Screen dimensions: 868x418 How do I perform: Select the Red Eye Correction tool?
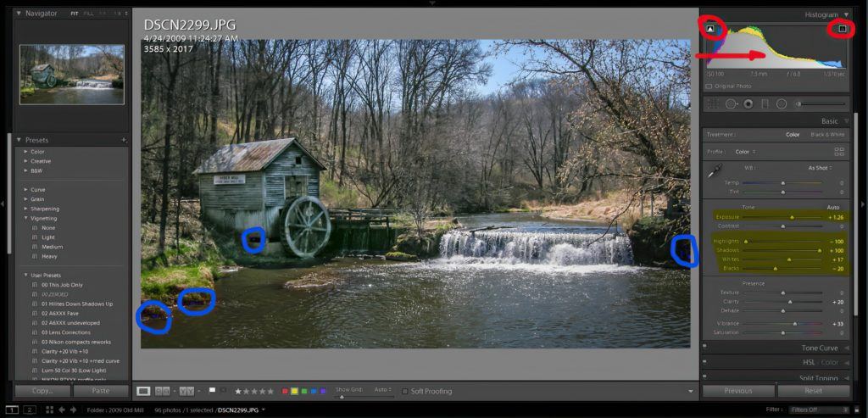(748, 104)
